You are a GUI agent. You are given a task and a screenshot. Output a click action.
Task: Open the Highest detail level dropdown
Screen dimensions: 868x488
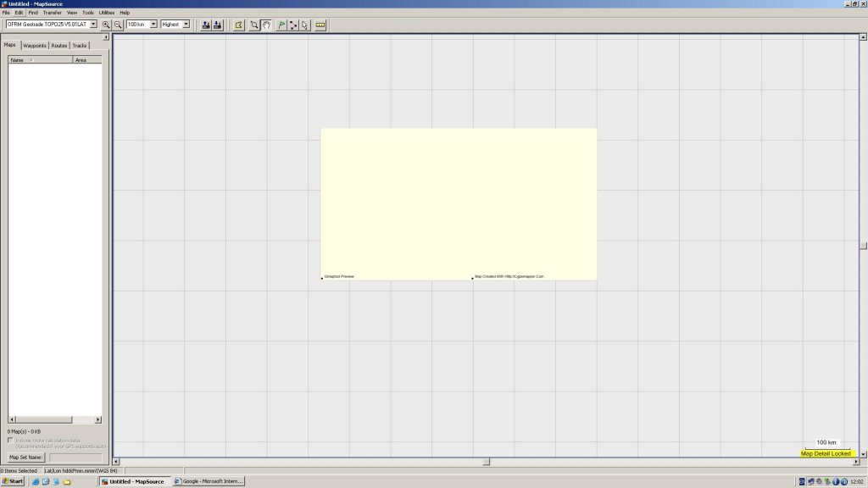coord(186,25)
